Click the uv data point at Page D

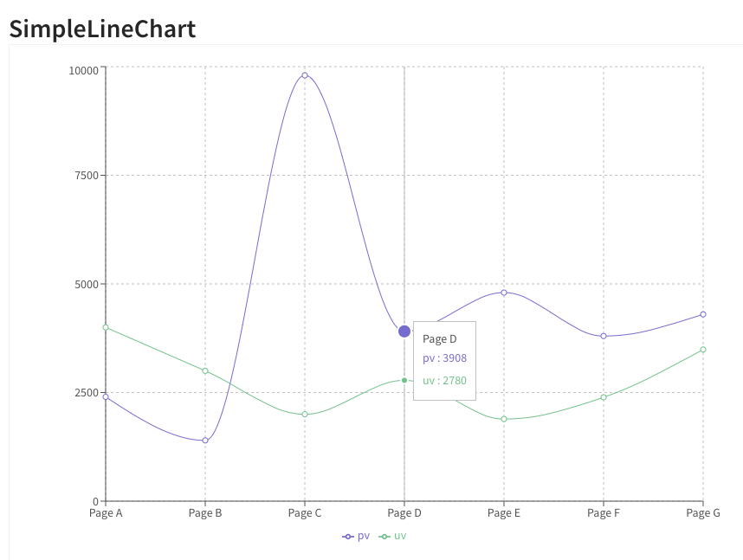pyautogui.click(x=404, y=380)
